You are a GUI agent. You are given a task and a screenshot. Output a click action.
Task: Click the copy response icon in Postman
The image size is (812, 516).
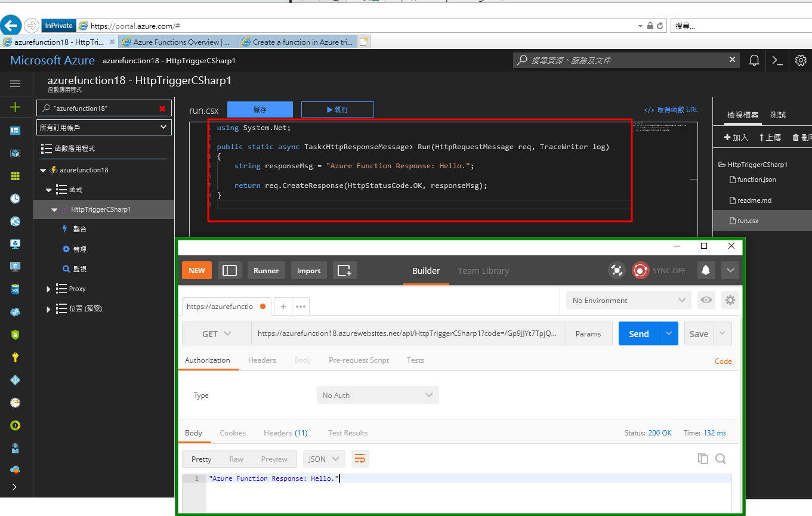pyautogui.click(x=703, y=458)
